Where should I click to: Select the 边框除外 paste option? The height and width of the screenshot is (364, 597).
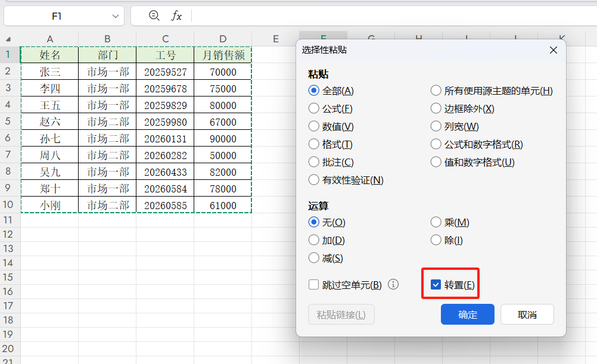click(435, 108)
